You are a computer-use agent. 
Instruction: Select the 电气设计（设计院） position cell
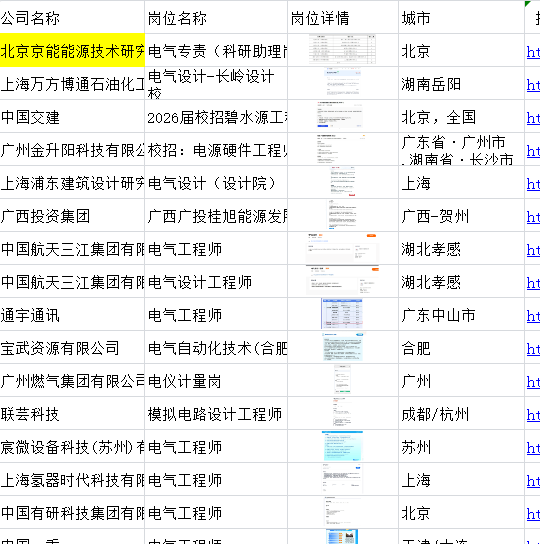pyautogui.click(x=216, y=182)
